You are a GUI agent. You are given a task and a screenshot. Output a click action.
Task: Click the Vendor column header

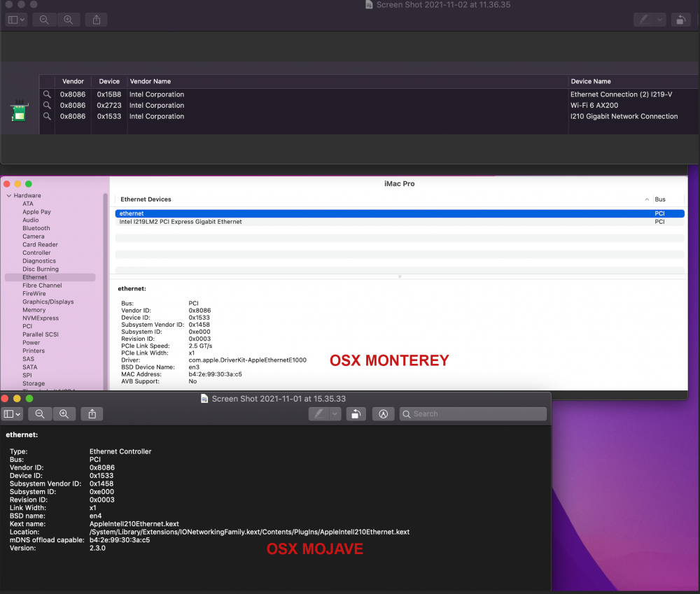coord(73,81)
